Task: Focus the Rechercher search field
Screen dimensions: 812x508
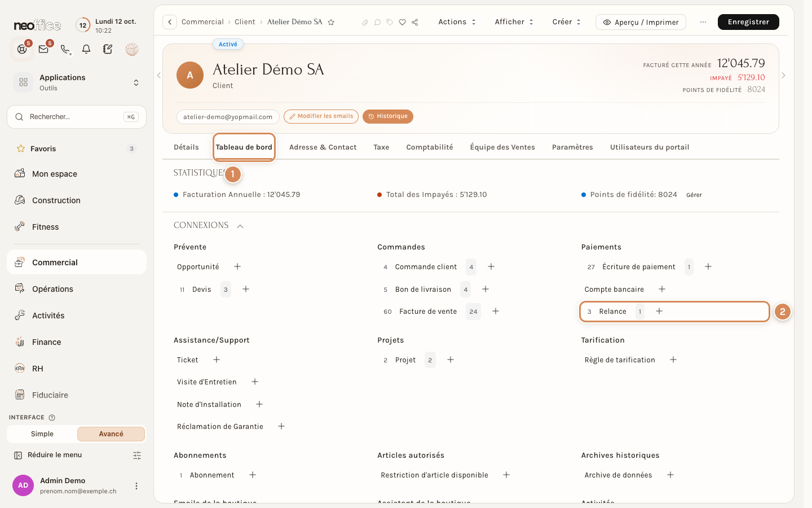Action: 77,117
